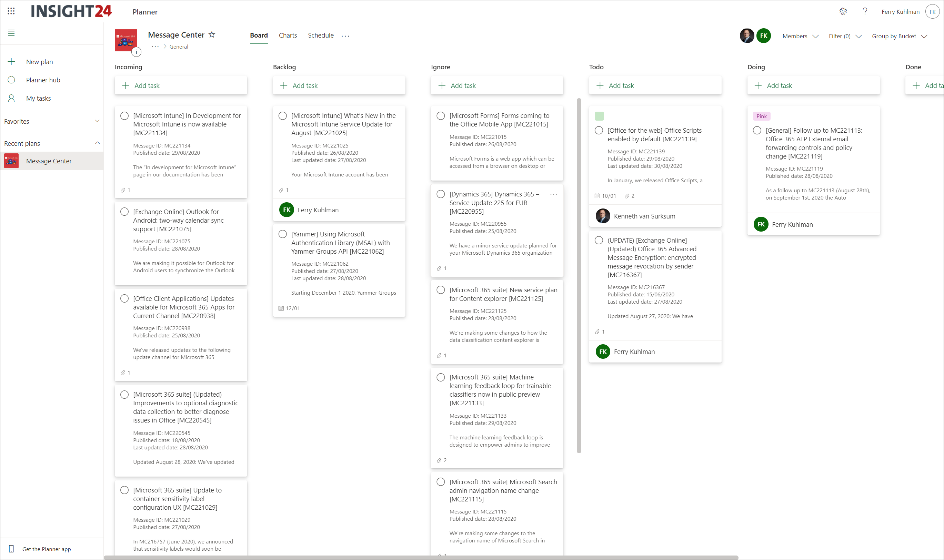This screenshot has width=944, height=560.
Task: Rename the Todo bucket title
Action: (596, 67)
